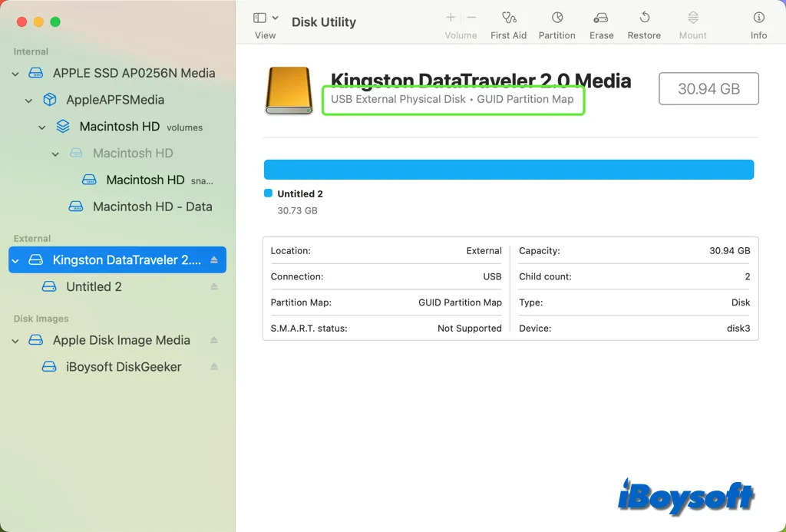The image size is (786, 532).
Task: Remove a volume with the minus icon
Action: pos(472,18)
